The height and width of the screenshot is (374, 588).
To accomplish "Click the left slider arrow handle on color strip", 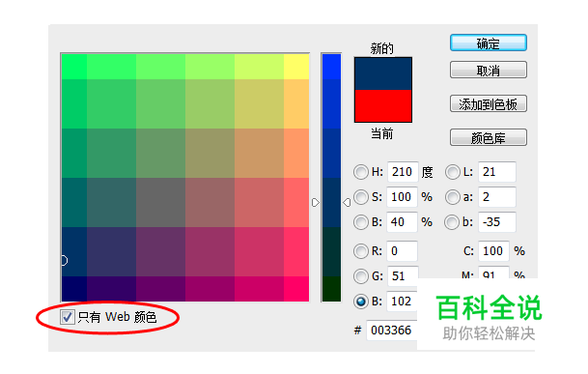I will [316, 203].
